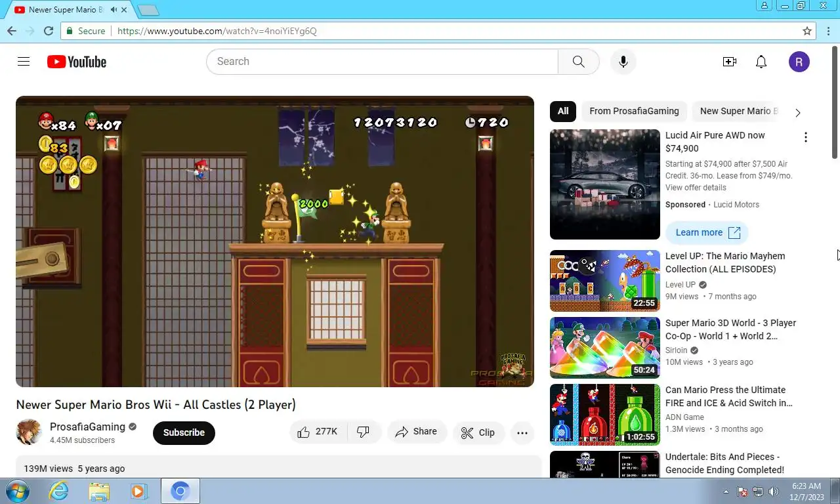
Task: Close the Newer Super Mario tab
Action: tap(124, 10)
